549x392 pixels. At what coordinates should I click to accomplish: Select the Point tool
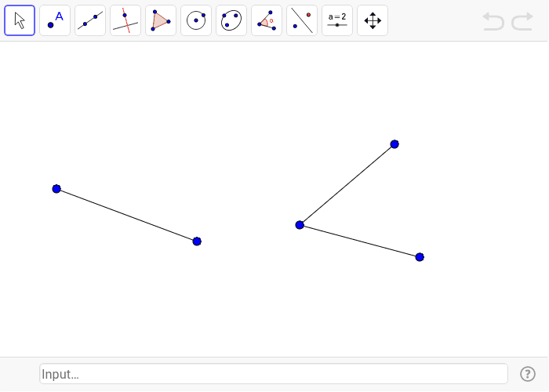tap(55, 20)
